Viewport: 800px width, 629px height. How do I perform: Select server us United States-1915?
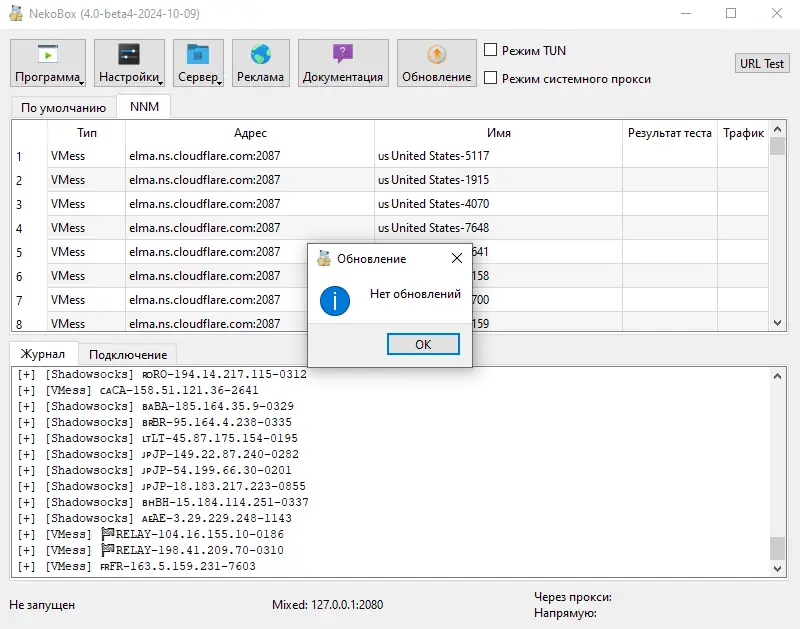coord(434,180)
